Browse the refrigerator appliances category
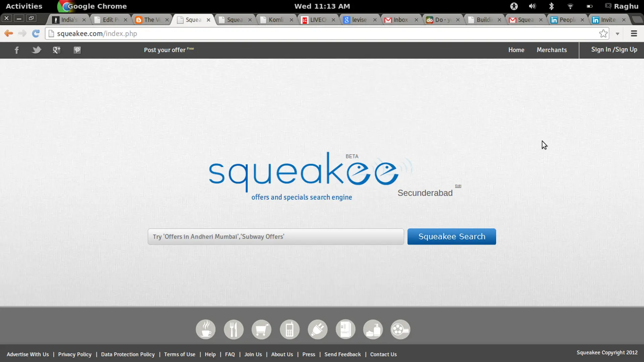Screen dimensions: 644x362 pyautogui.click(x=345, y=329)
